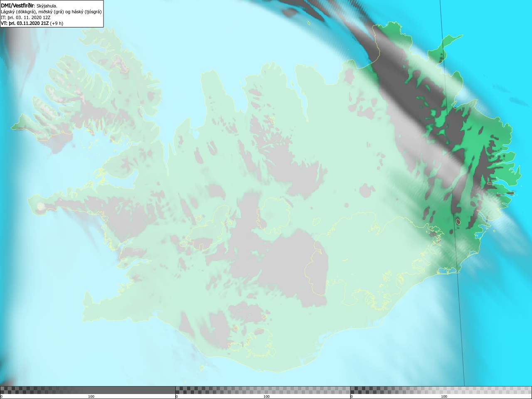Click the dark gray low-cloud color scale bar
This screenshot has width=532, height=399.
[88, 390]
